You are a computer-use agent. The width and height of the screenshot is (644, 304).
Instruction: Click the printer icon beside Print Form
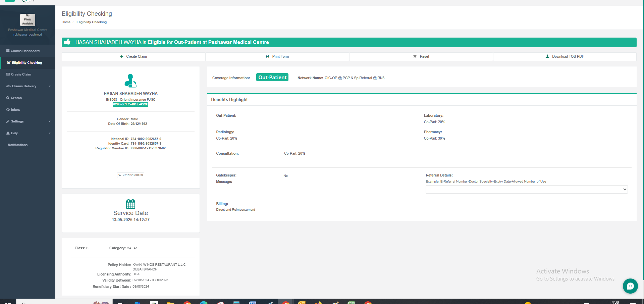267,56
